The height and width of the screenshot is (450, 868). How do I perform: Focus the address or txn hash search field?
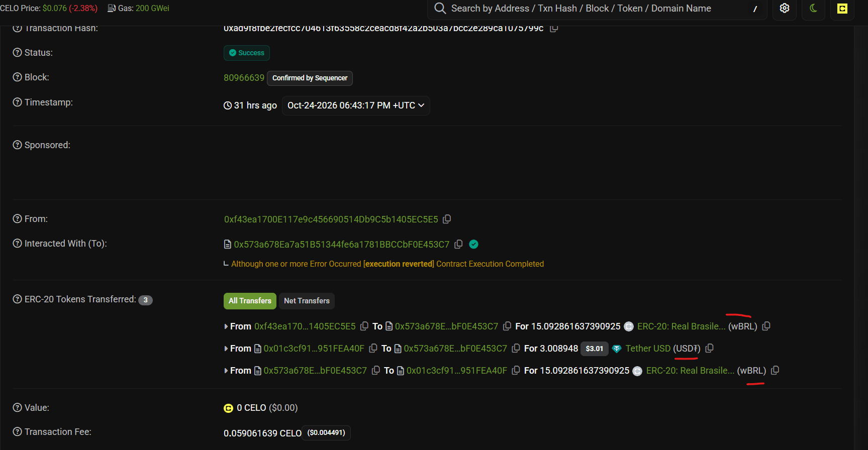coord(597,8)
